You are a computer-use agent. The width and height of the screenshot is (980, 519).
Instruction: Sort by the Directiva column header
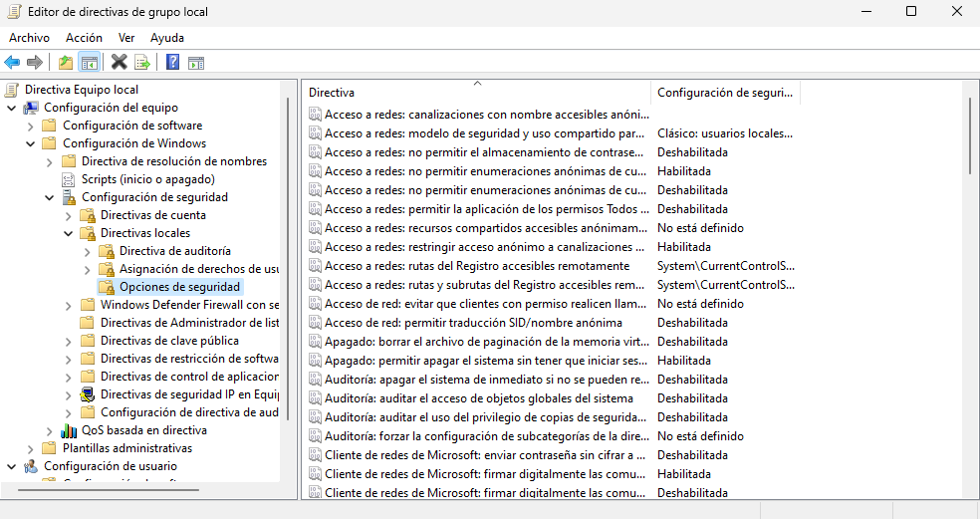[476, 93]
